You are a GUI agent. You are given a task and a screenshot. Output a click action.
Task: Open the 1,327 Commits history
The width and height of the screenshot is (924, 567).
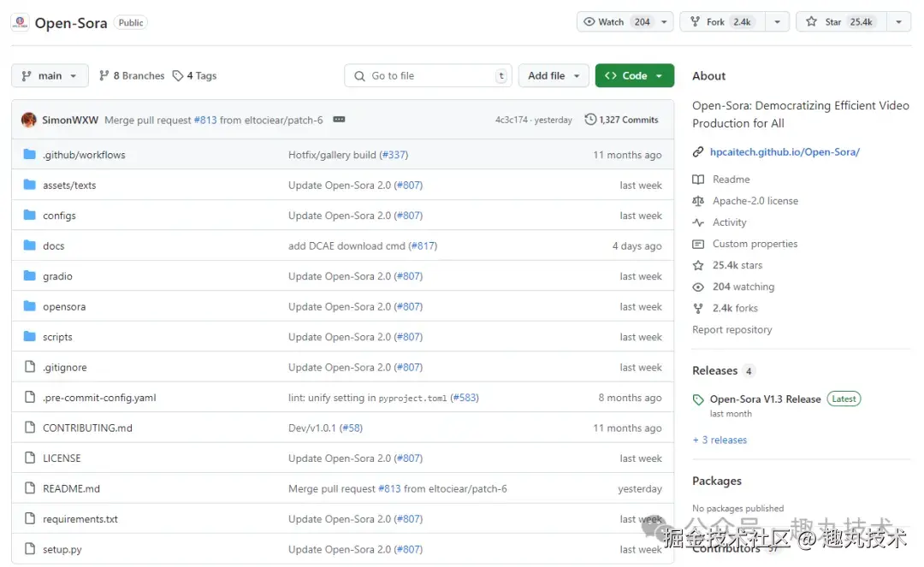click(x=622, y=120)
